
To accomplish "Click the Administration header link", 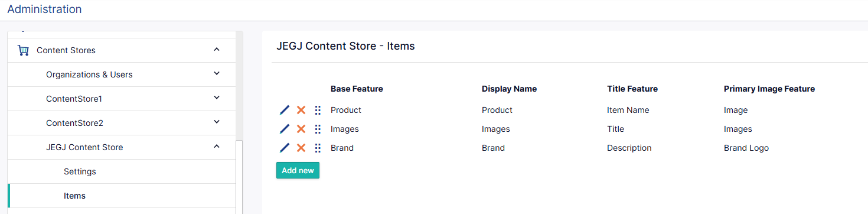I will tap(44, 9).
